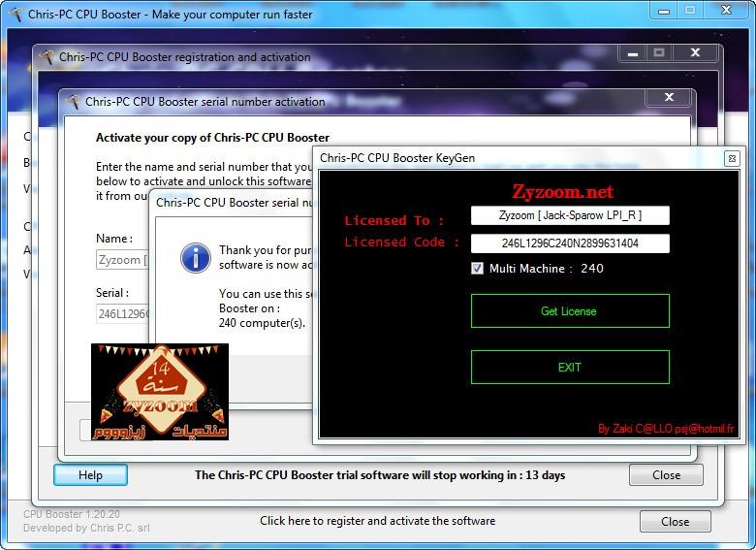This screenshot has width=756, height=550.
Task: Click the 'By Zaki C@LLO' credit text
Action: coord(666,429)
